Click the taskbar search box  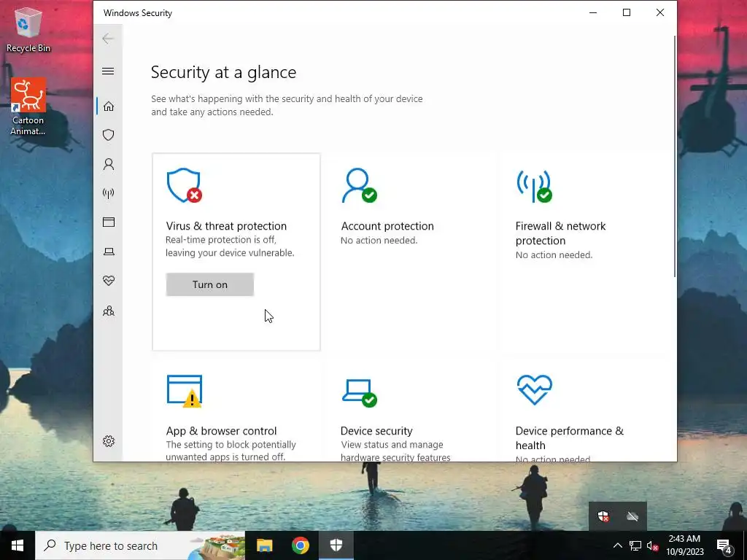pyautogui.click(x=140, y=545)
